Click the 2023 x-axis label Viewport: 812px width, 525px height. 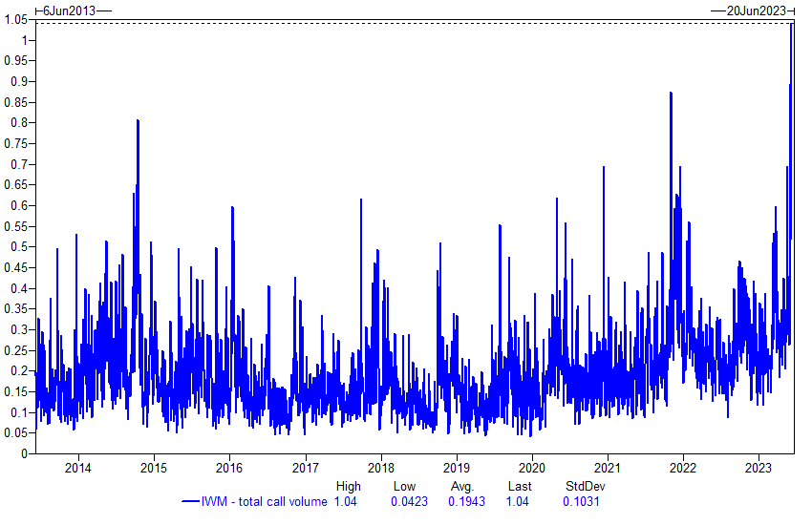(759, 468)
